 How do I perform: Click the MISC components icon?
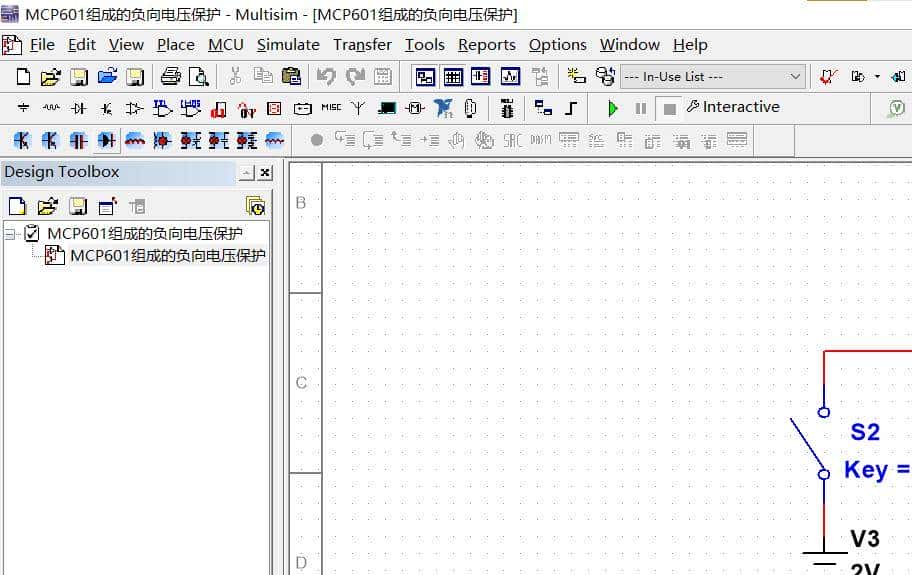tap(330, 108)
